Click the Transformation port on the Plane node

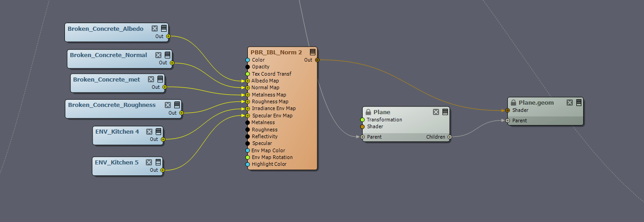point(362,120)
